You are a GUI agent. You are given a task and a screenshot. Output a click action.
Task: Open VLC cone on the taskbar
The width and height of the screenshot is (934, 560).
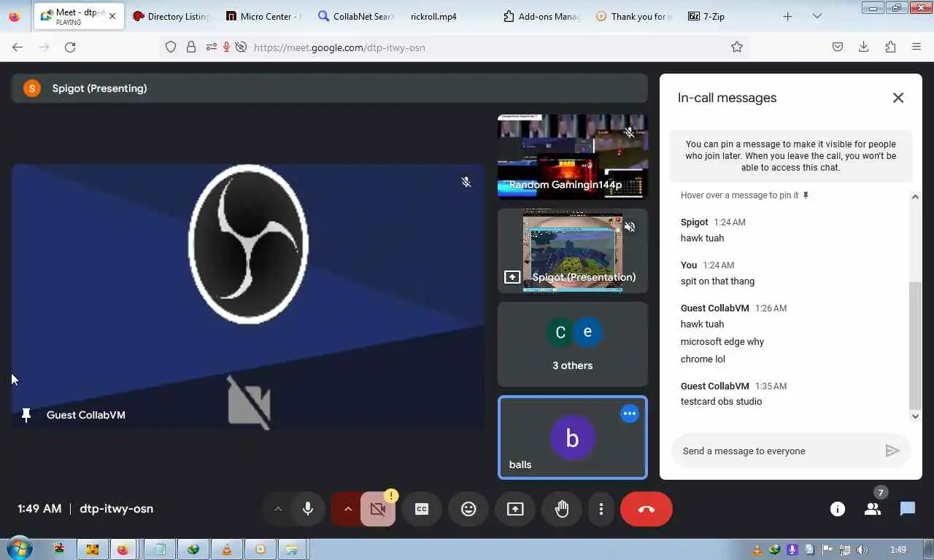point(227,549)
